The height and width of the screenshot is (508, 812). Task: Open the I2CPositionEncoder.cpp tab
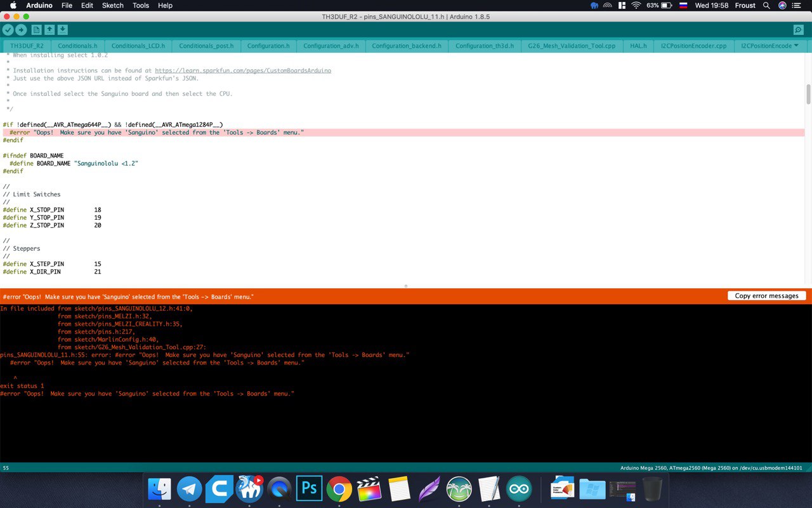[693, 46]
